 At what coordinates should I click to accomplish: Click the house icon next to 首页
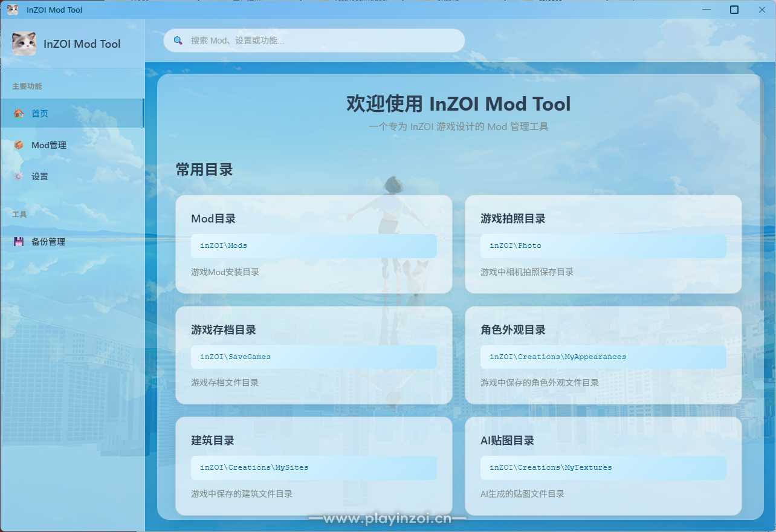click(x=19, y=113)
